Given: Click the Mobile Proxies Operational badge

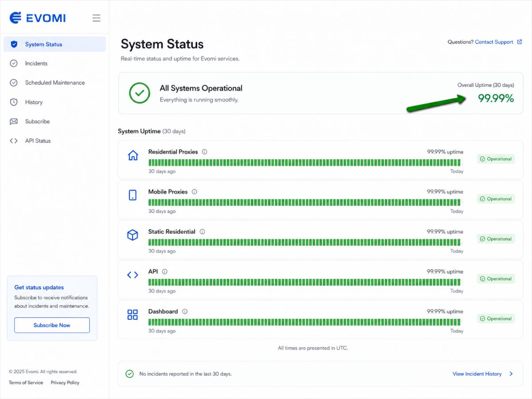Looking at the screenshot, I should click(496, 199).
